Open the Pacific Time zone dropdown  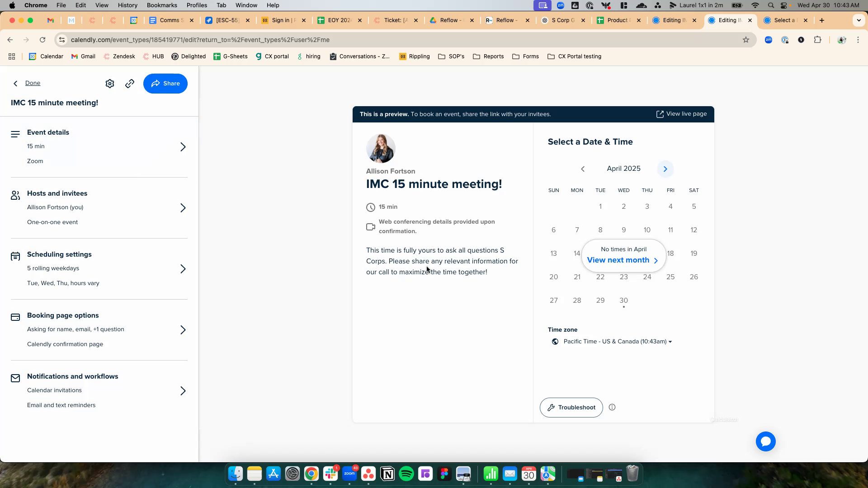617,342
